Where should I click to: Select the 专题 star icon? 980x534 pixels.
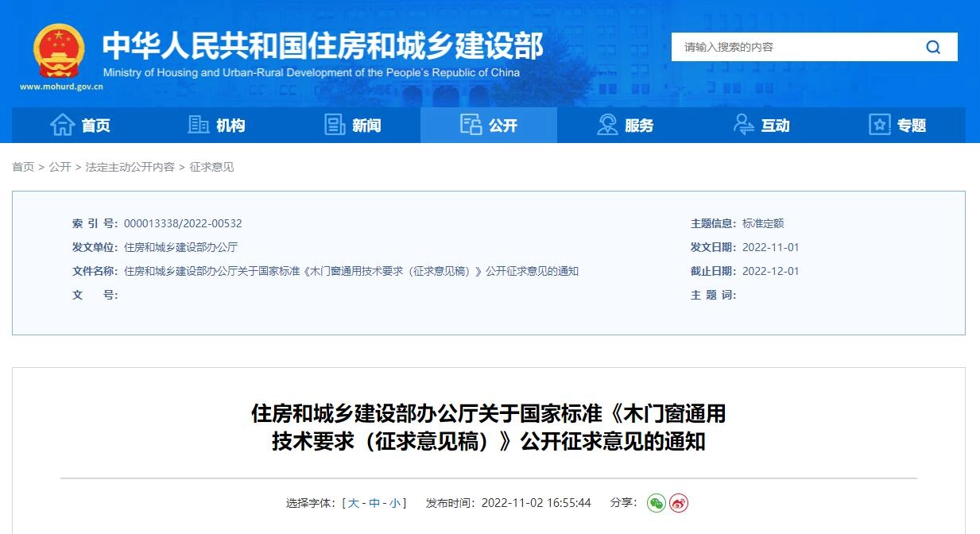[x=879, y=125]
